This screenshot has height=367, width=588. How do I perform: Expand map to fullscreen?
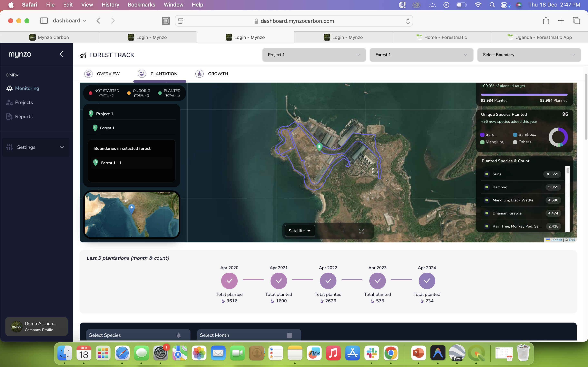361,231
